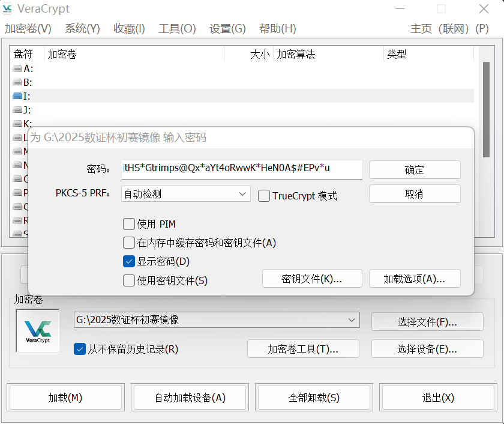Select the J: drive slot icon
The image size is (504, 424).
coord(17,111)
